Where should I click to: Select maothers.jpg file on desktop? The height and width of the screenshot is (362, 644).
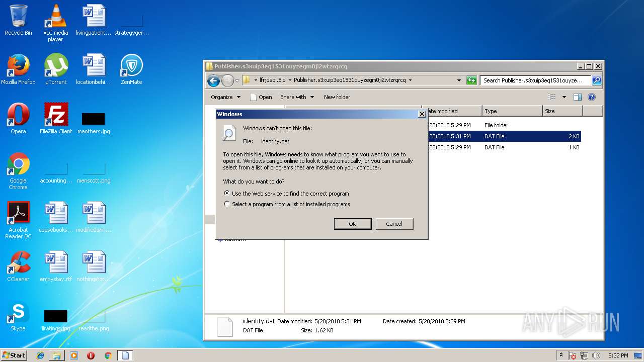[x=94, y=122]
